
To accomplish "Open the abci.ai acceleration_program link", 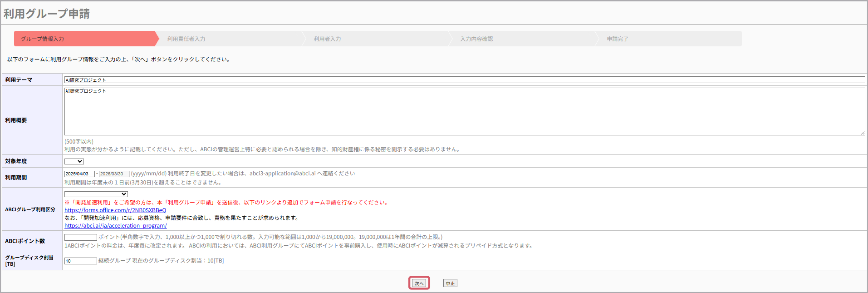I will point(116,226).
